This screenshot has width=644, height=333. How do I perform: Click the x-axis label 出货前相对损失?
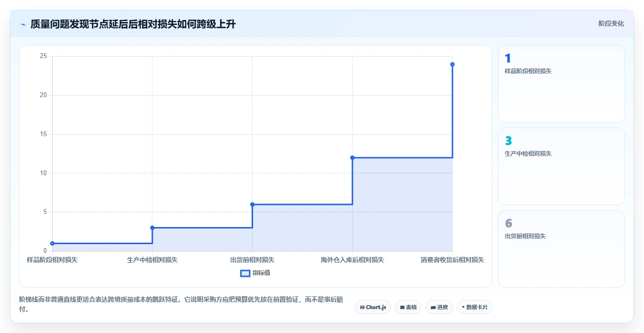pos(252,260)
